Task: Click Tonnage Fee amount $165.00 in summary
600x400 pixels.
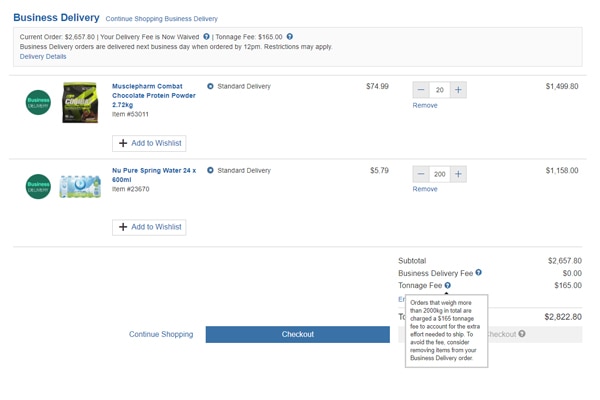Action: tap(568, 285)
